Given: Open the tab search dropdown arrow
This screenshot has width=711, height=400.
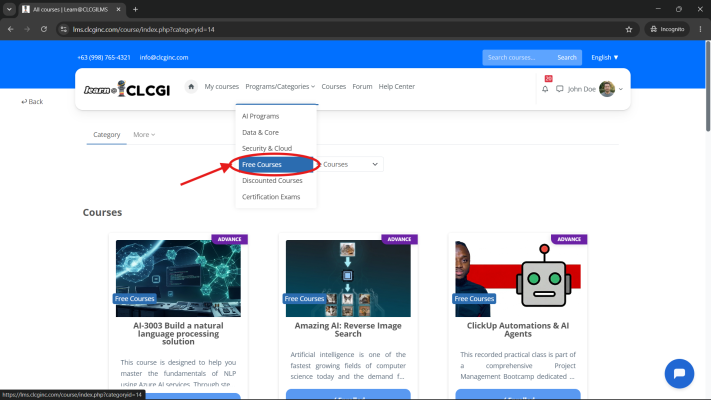Looking at the screenshot, I should pyautogui.click(x=9, y=10).
